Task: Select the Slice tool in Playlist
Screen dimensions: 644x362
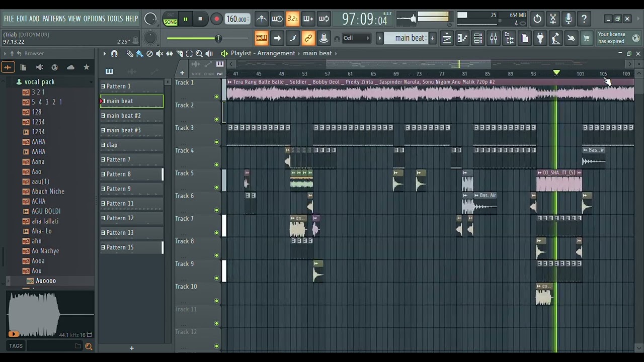Action: pos(179,54)
